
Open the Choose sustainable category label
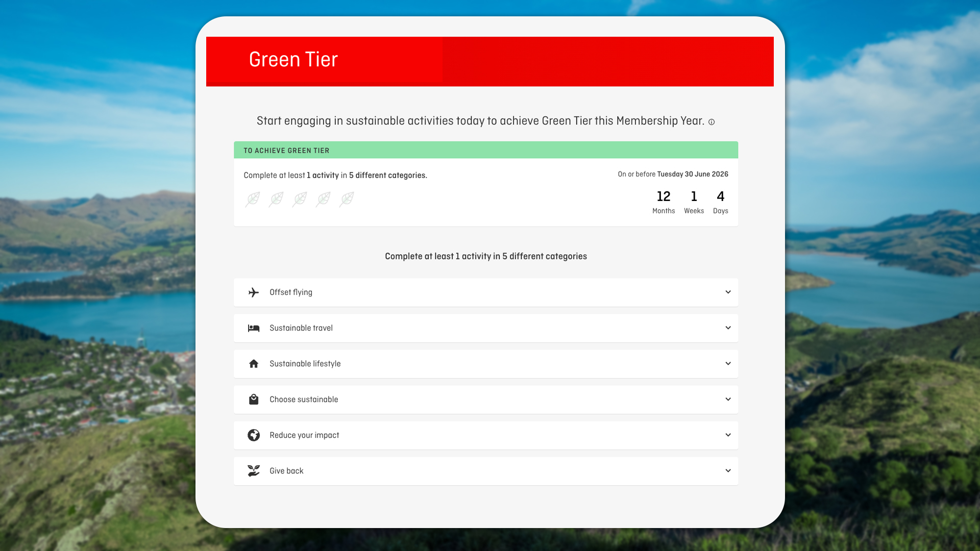[x=304, y=399]
